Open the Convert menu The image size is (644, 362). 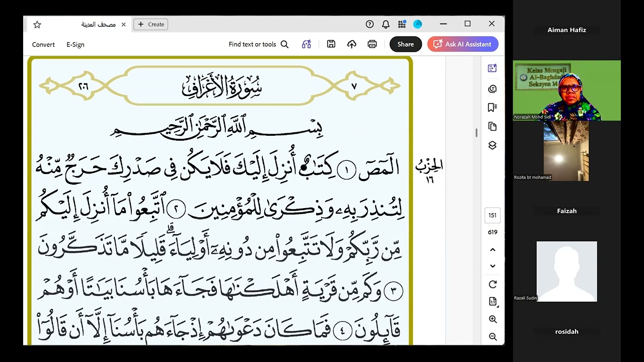(x=43, y=44)
